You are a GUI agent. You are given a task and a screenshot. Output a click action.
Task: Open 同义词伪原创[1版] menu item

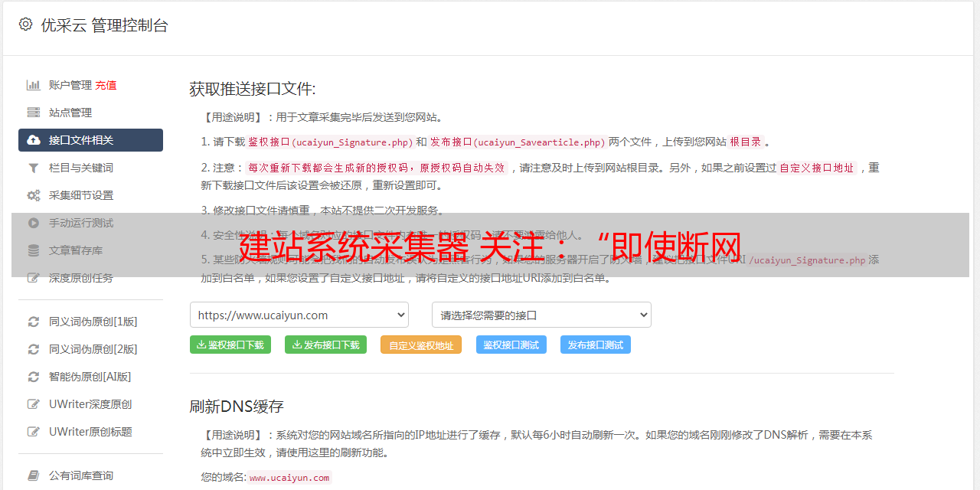(90, 322)
